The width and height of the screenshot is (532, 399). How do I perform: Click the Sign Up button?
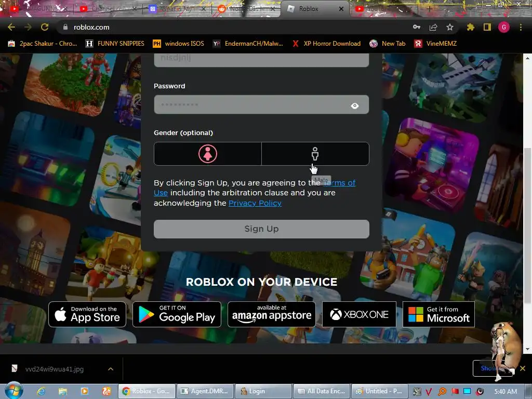click(261, 229)
